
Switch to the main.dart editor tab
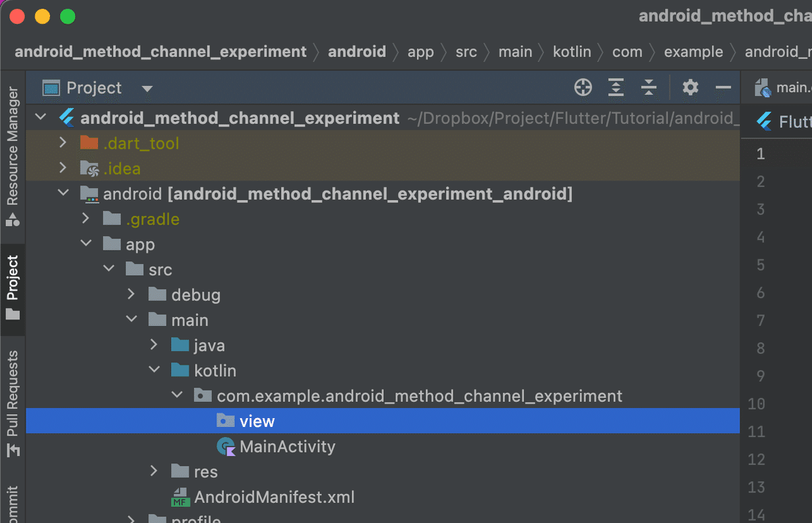pyautogui.click(x=792, y=87)
